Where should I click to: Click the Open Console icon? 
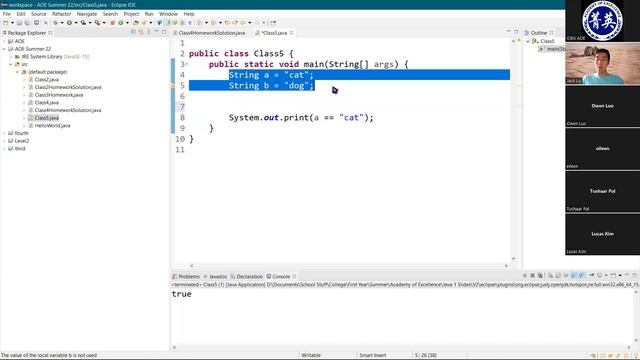[x=613, y=276]
